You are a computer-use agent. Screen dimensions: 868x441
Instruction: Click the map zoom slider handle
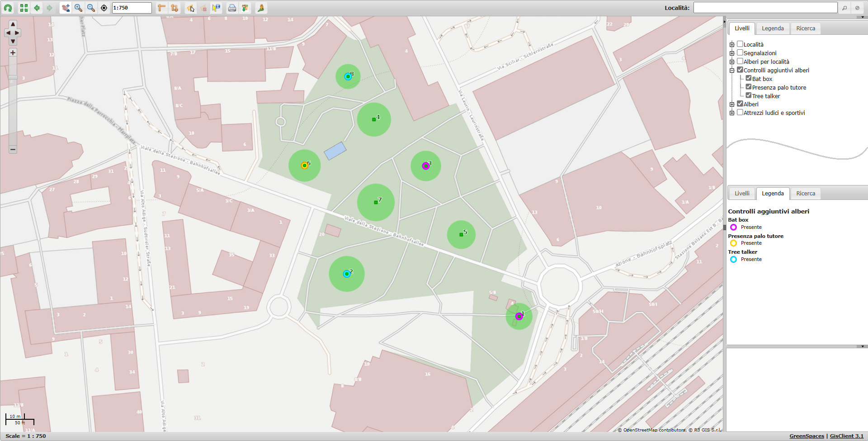[x=13, y=77]
